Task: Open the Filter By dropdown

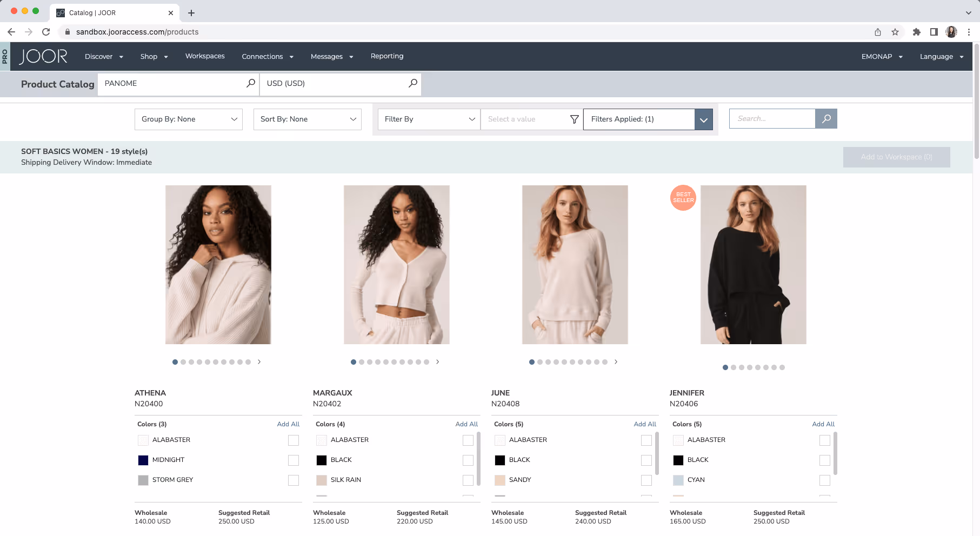Action: pyautogui.click(x=429, y=119)
